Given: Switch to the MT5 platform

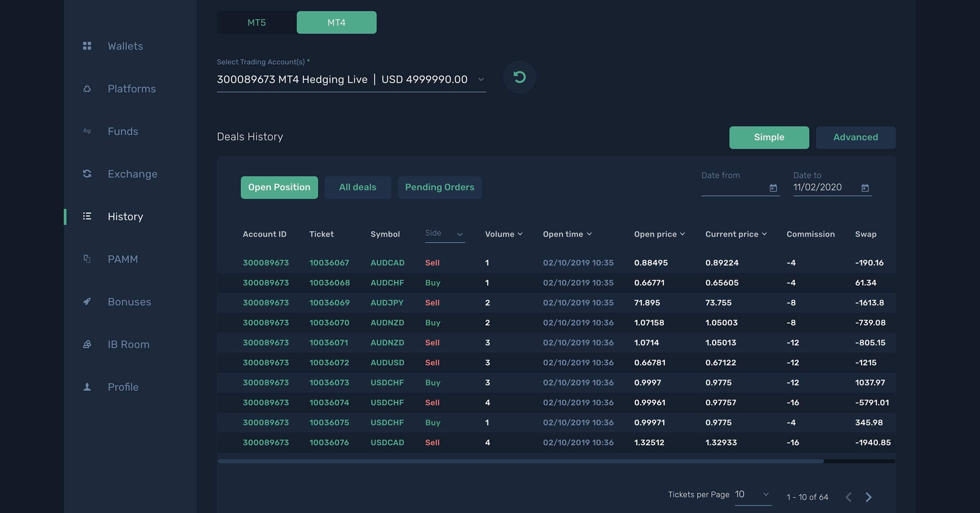Looking at the screenshot, I should (x=257, y=22).
